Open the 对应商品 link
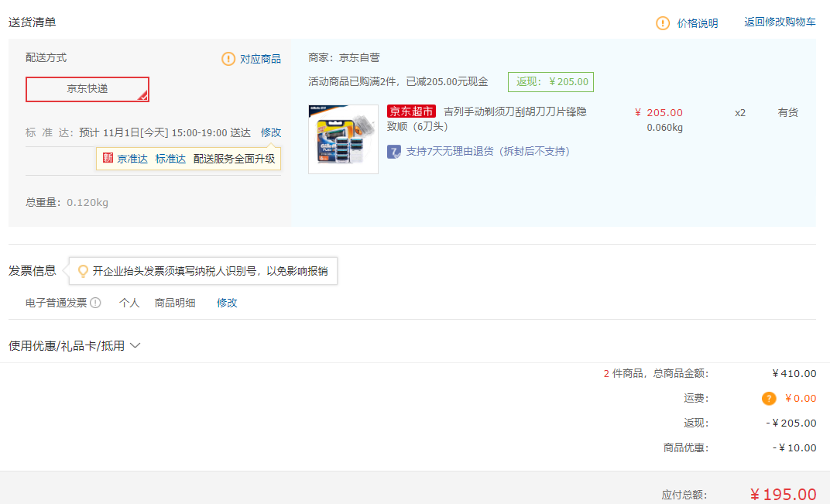 [260, 59]
